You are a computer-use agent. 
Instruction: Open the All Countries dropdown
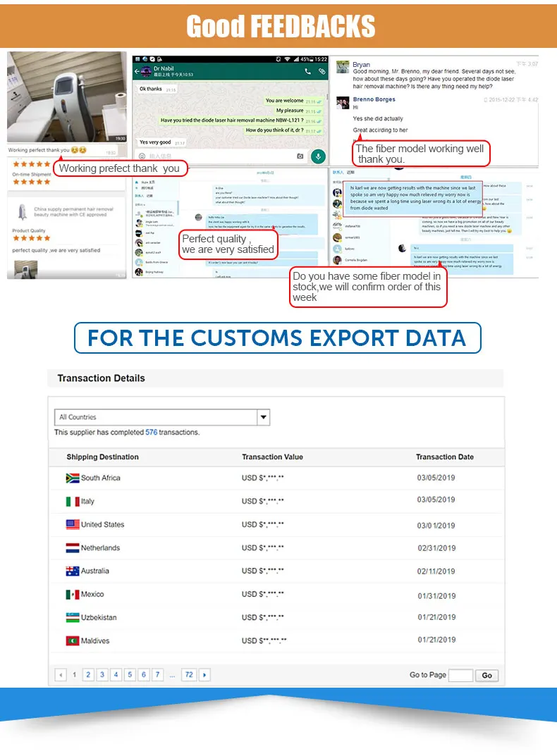(x=155, y=417)
